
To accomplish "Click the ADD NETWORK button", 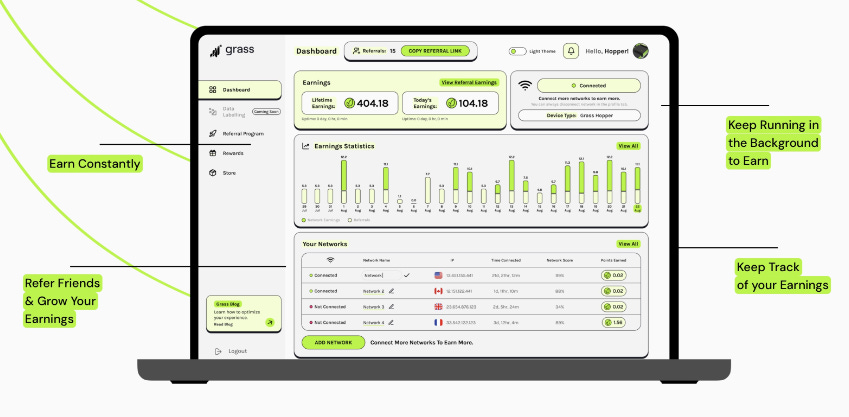I will coord(333,342).
